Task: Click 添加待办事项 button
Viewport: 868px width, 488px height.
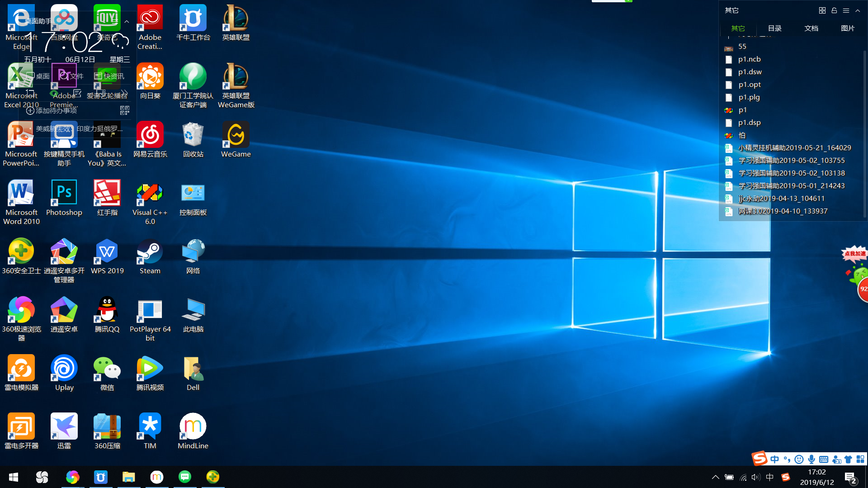Action: tap(52, 110)
